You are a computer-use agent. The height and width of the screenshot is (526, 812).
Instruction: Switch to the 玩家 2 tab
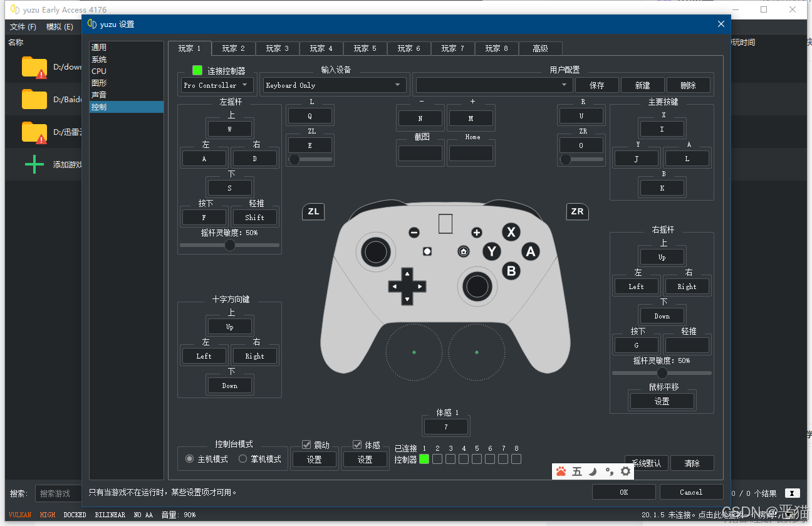[233, 48]
